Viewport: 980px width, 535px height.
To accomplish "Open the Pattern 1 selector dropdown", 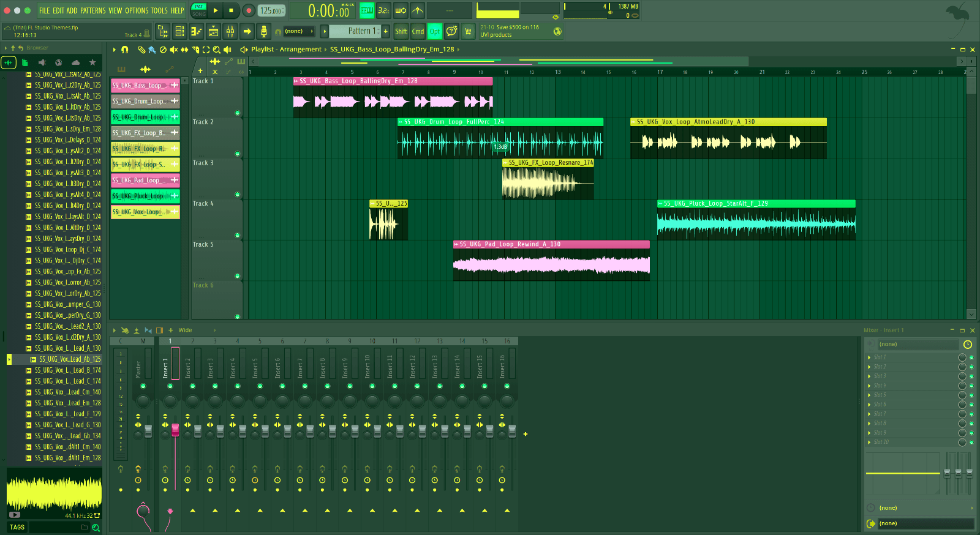I will click(x=355, y=31).
